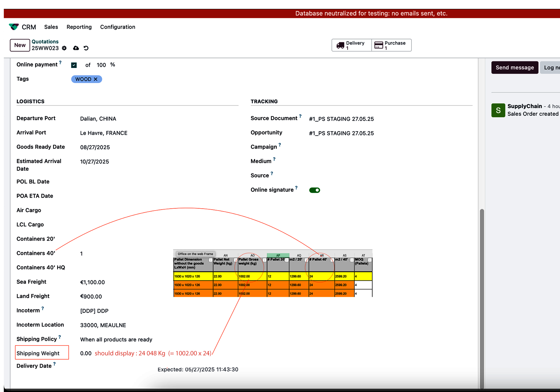Click the help icon next to Source Document
The width and height of the screenshot is (560, 392).
pyautogui.click(x=300, y=116)
